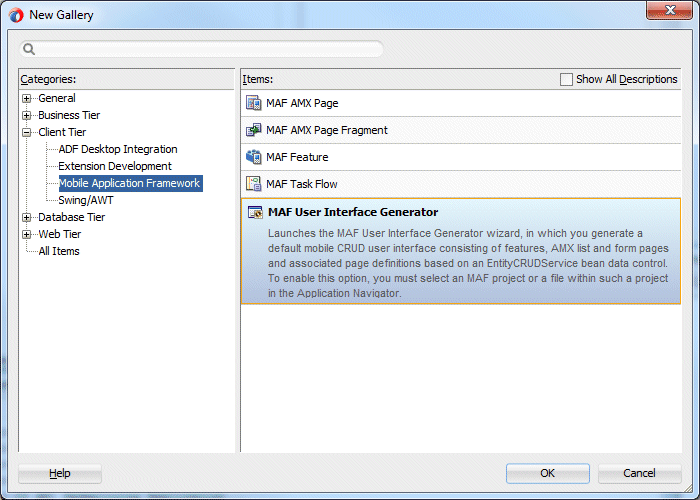Select Mobile Application Framework category

coord(130,183)
